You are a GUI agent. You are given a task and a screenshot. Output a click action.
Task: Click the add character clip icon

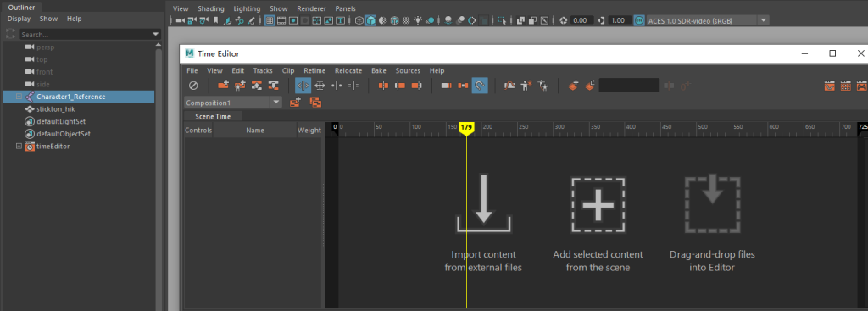[240, 86]
